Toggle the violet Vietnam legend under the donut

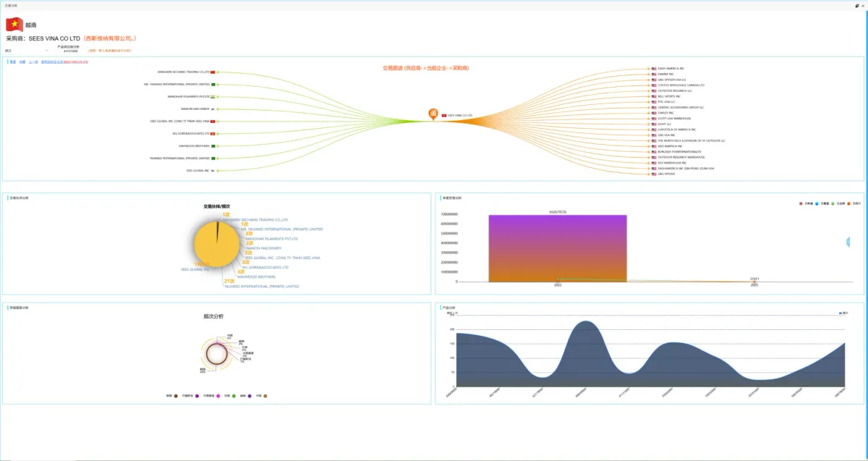pos(245,396)
